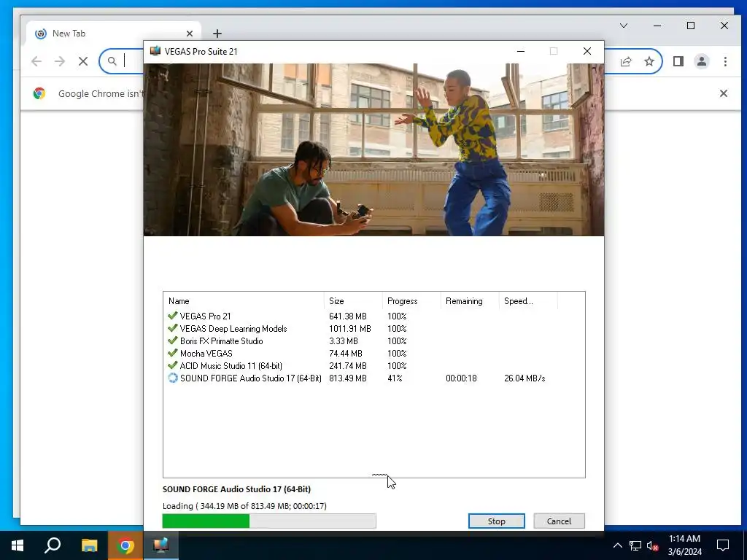This screenshot has height=560, width=747.
Task: Go forward in Chrome
Action: (x=60, y=61)
